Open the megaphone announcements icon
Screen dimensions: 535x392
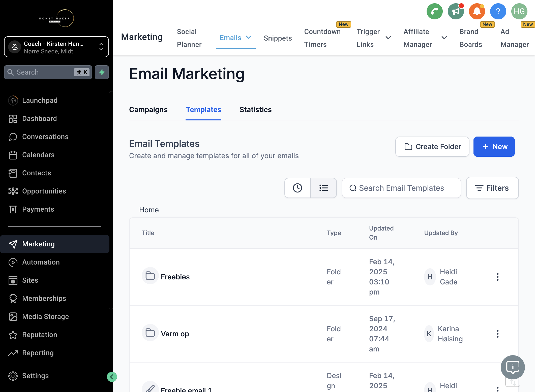tap(456, 11)
